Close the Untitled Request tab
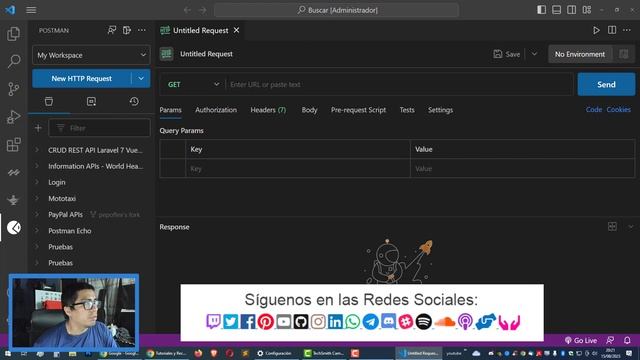 pyautogui.click(x=236, y=30)
